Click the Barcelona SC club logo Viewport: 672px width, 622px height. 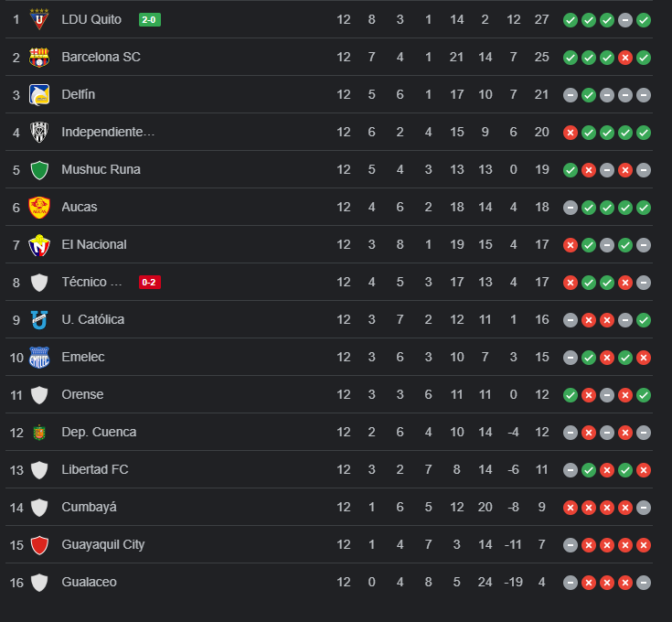(x=39, y=57)
